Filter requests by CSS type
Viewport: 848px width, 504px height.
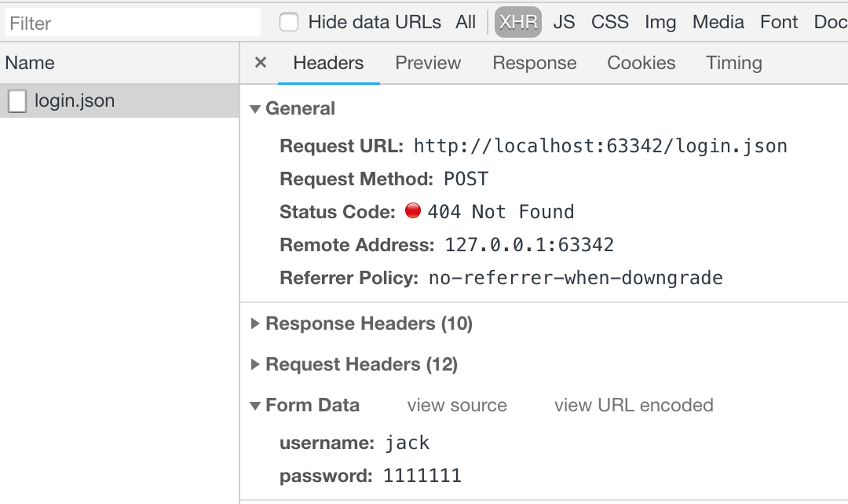[610, 22]
